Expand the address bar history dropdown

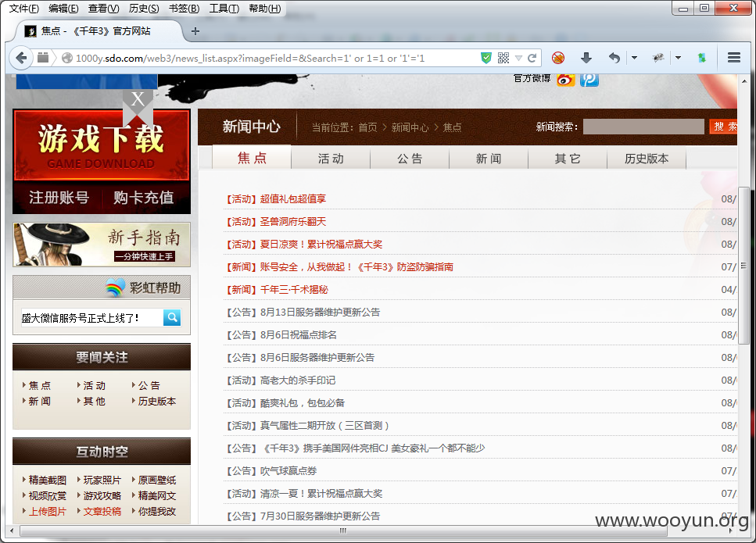tap(519, 59)
